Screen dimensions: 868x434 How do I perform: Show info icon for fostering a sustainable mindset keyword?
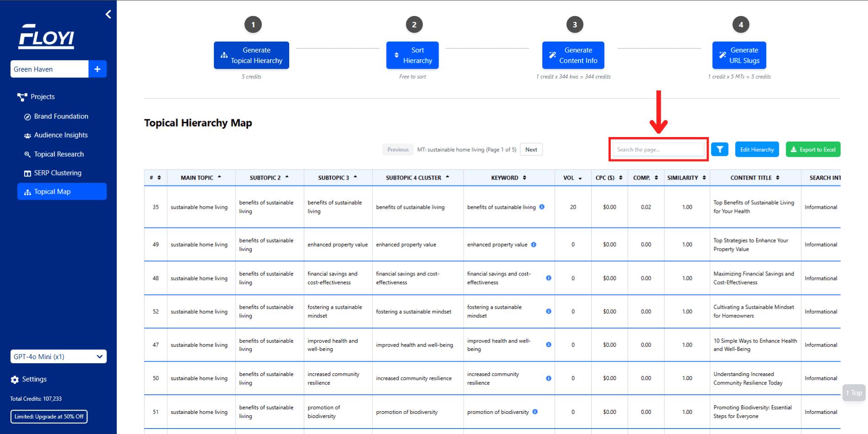[x=549, y=311]
